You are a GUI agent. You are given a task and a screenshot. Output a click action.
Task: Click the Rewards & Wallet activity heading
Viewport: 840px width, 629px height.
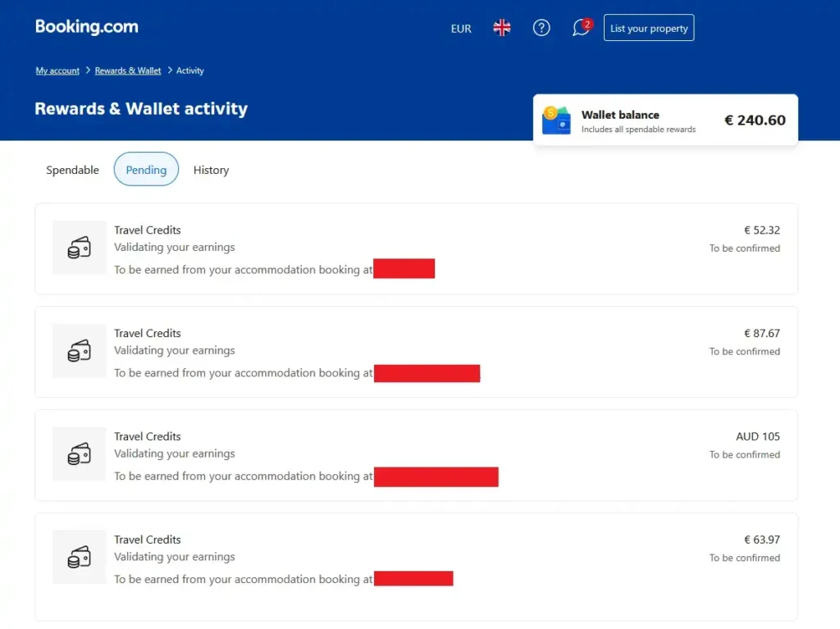tap(141, 109)
